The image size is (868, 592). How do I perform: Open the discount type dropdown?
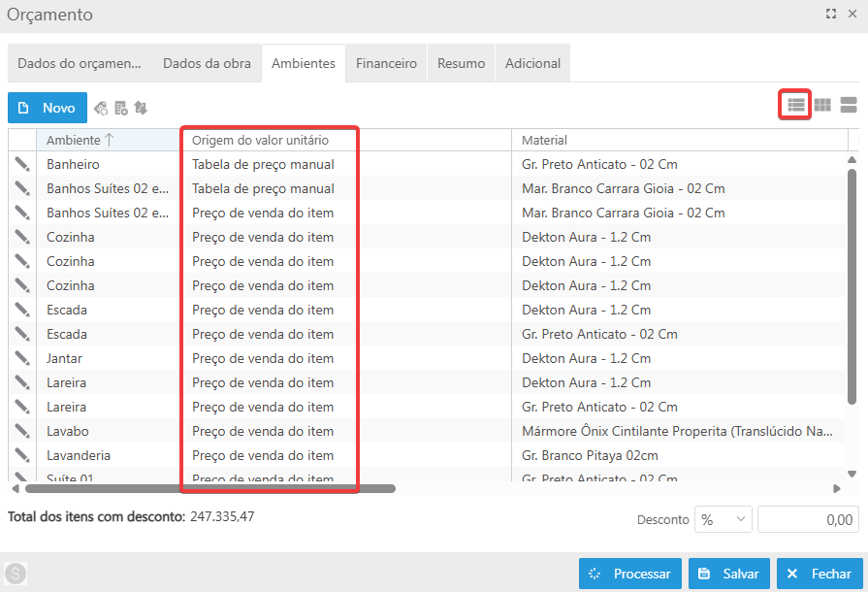[723, 520]
